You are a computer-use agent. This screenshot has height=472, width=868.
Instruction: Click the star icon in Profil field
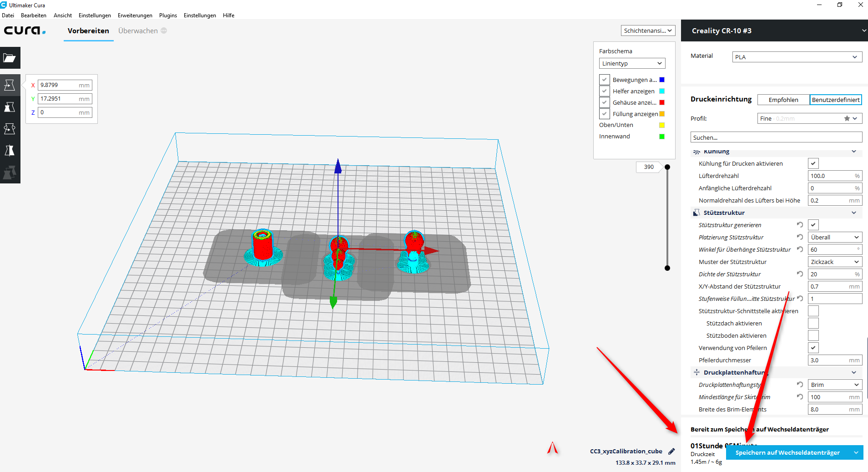[x=847, y=118]
